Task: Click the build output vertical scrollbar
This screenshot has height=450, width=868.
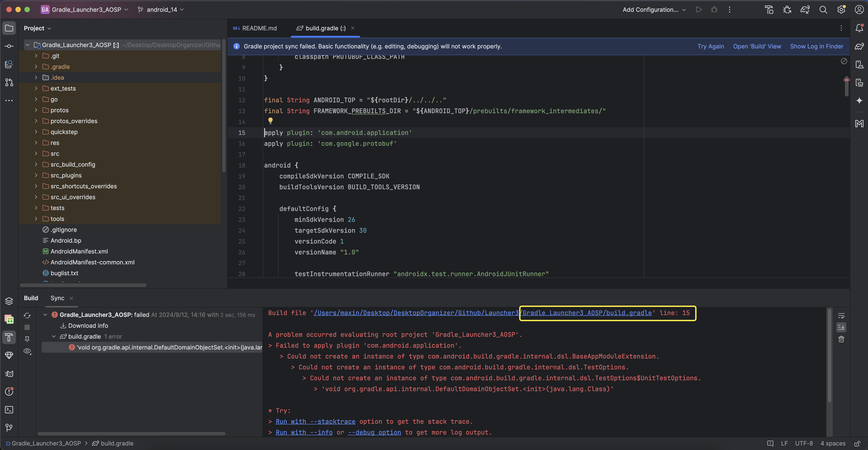Action: click(x=829, y=355)
